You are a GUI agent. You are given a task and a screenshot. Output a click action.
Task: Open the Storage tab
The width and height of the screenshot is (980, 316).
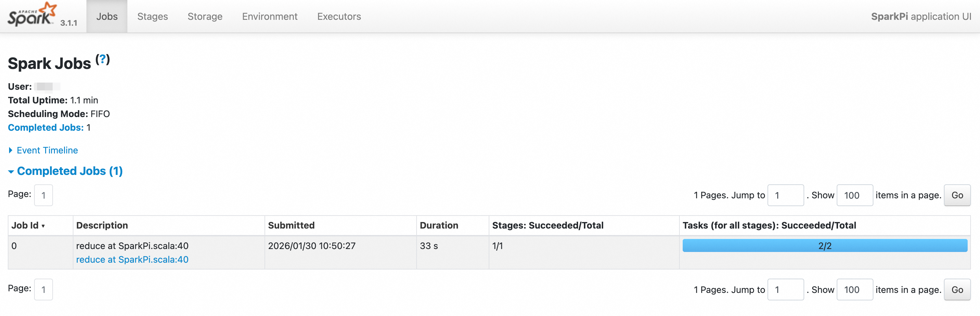pyautogui.click(x=205, y=16)
